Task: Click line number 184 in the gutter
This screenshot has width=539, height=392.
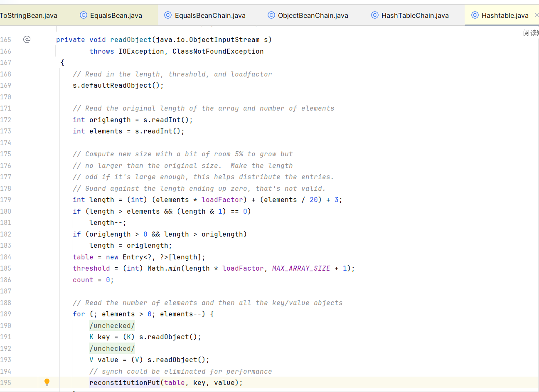Action: (6, 257)
